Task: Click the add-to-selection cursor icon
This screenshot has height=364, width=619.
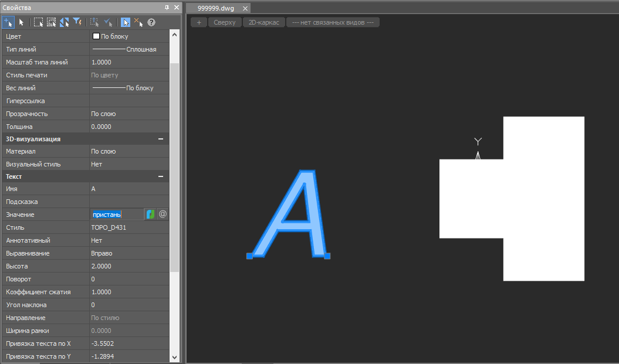Action: (x=8, y=22)
